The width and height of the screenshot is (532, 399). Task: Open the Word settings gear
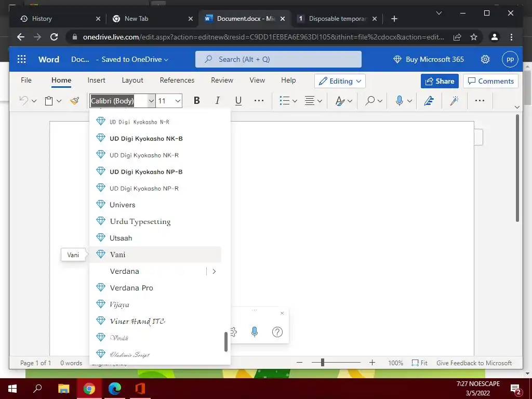485,59
